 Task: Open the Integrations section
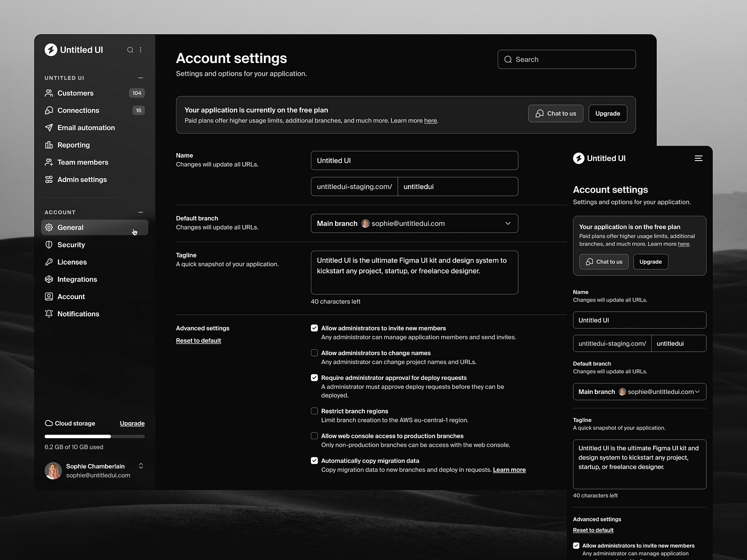point(77,279)
